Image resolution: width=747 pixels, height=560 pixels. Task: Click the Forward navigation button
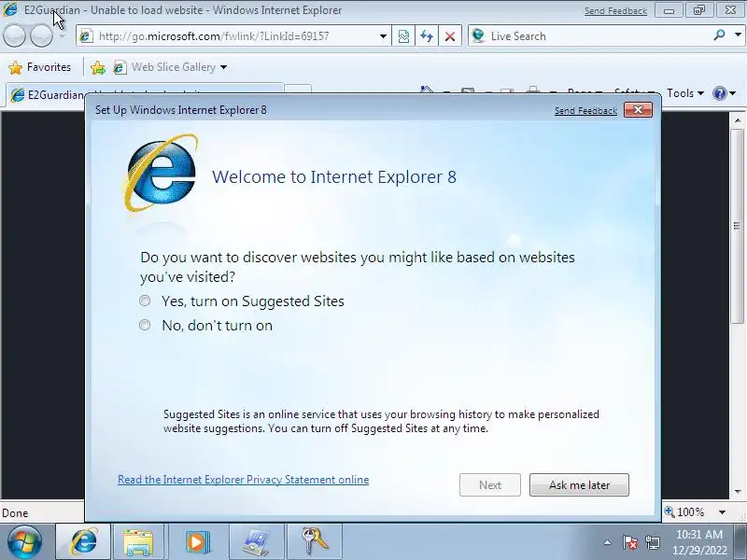point(42,35)
